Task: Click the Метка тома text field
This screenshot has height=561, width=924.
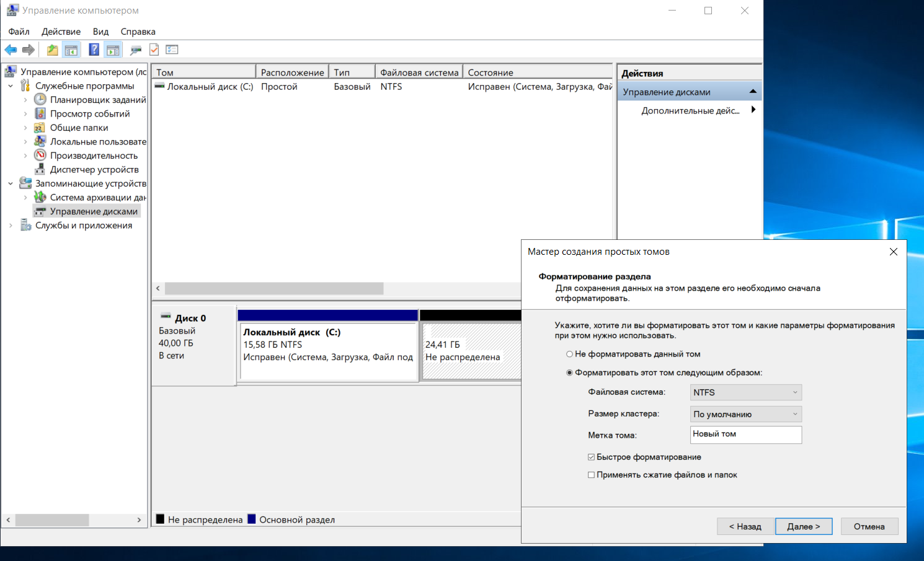Action: tap(746, 435)
